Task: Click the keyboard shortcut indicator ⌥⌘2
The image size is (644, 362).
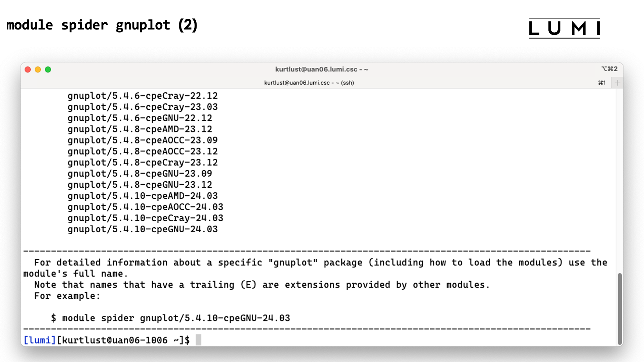Action: pos(609,68)
